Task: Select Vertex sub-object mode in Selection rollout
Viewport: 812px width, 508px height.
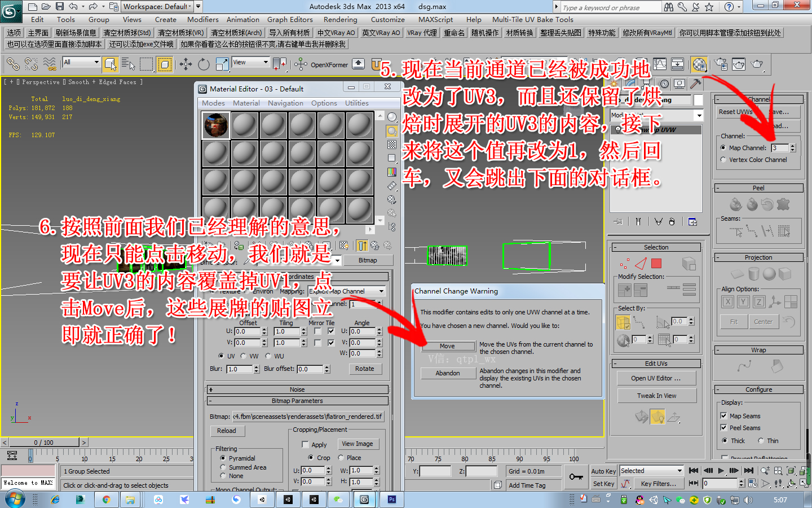Action: (624, 264)
